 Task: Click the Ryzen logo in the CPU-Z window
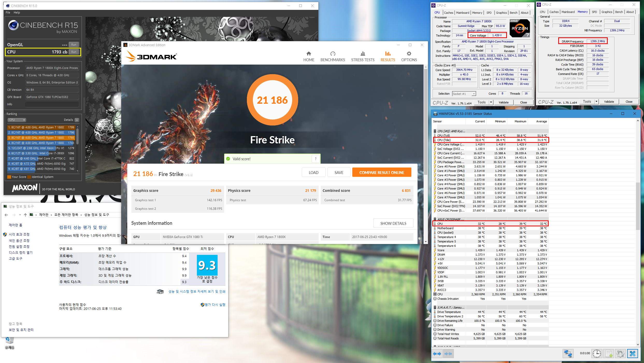click(x=519, y=28)
